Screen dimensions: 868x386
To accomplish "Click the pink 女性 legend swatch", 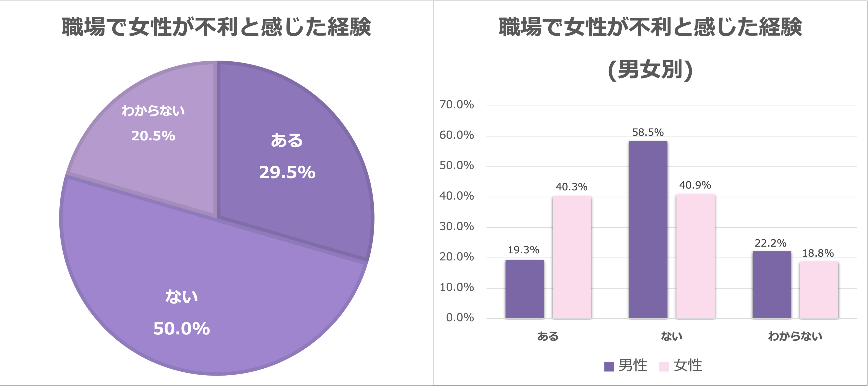I will [664, 366].
